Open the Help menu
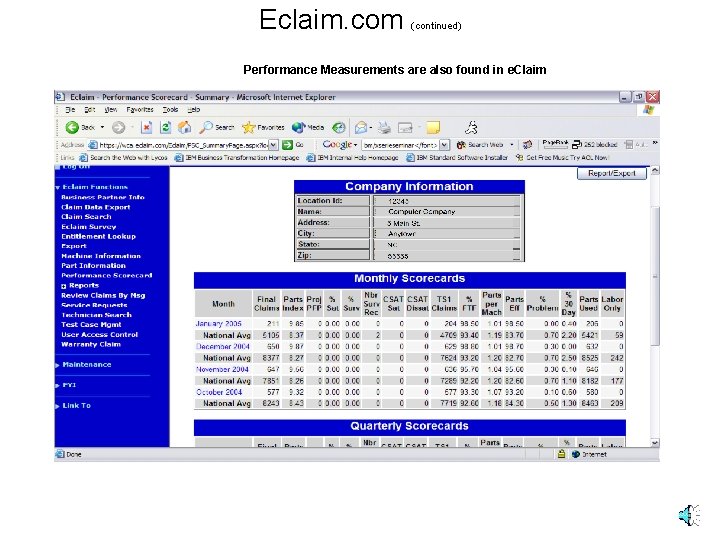This screenshot has width=720, height=540. [194, 110]
